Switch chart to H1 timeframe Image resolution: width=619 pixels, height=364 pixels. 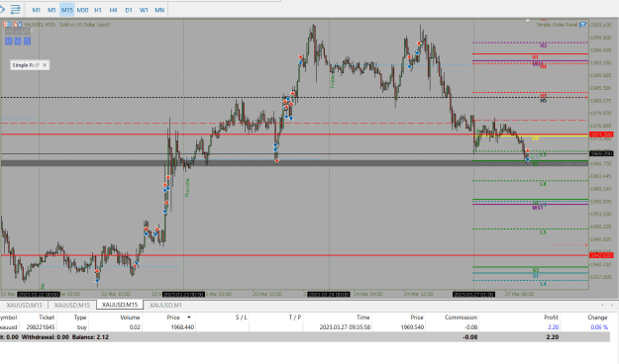pos(98,10)
